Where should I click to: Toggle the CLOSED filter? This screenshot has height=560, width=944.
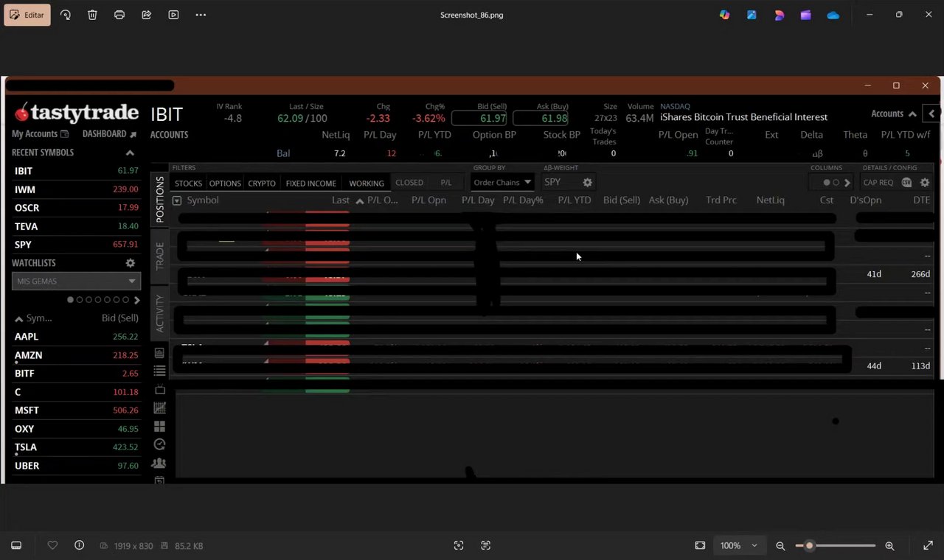pos(409,183)
